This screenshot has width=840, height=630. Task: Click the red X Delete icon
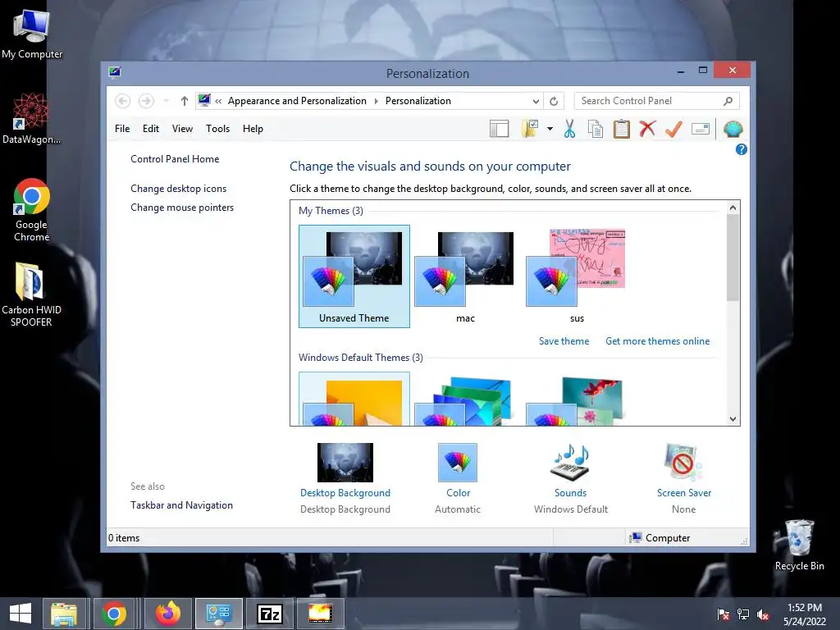click(648, 129)
